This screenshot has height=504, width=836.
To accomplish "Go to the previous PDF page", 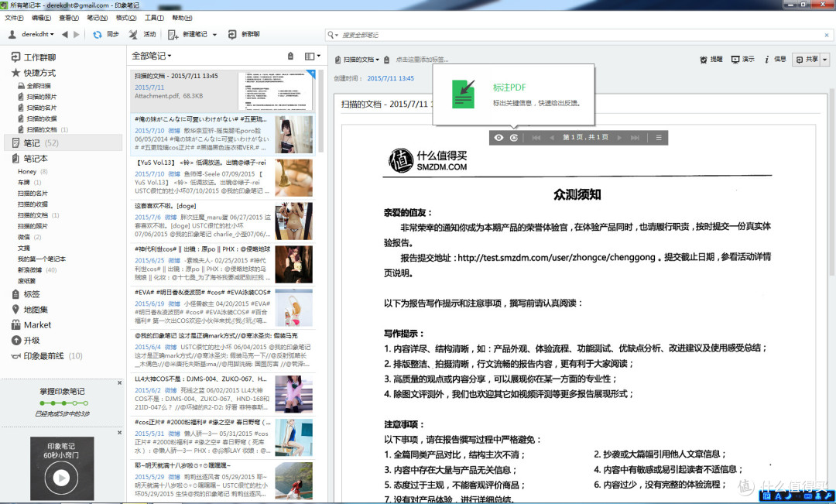I will point(552,138).
